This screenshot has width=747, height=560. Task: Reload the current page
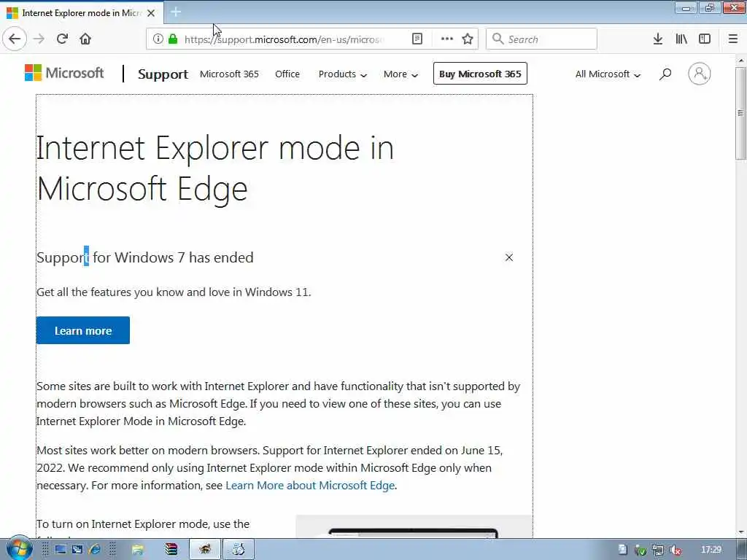(62, 39)
